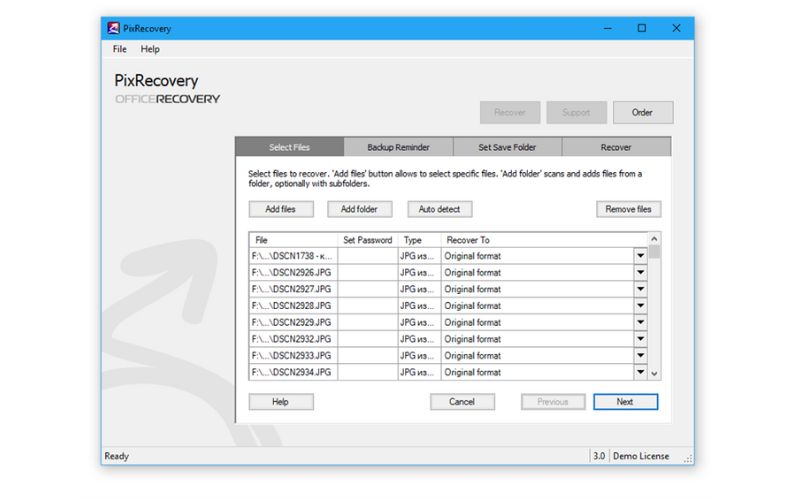
Task: Open the Help menu
Action: tap(150, 49)
